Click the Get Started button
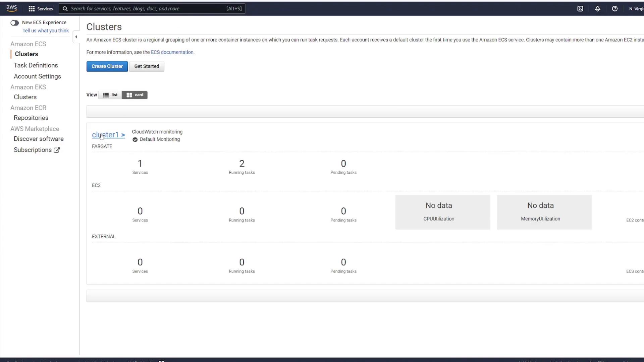644x362 pixels. point(147,66)
